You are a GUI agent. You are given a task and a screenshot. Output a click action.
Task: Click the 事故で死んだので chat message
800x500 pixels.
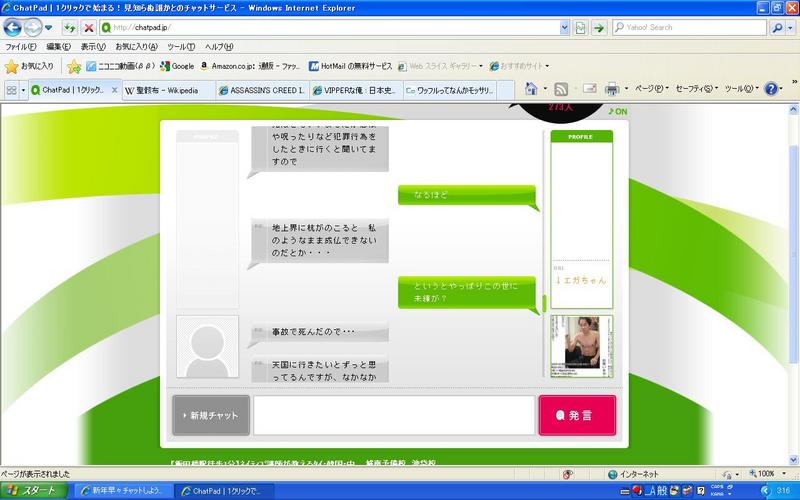[x=320, y=332]
